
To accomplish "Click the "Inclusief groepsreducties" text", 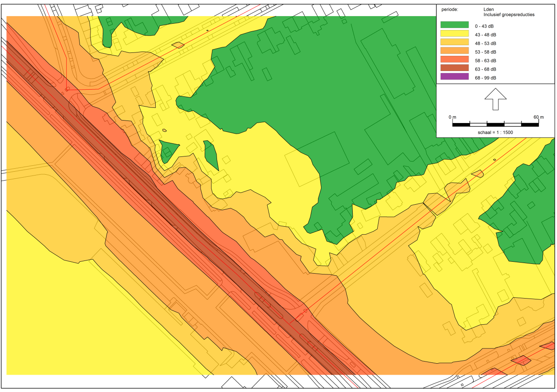I will pos(509,14).
